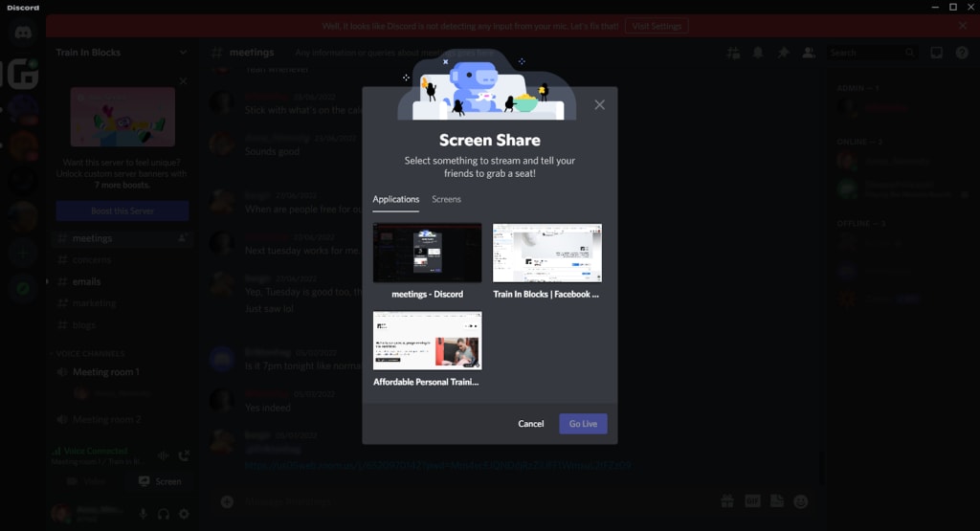The width and height of the screenshot is (980, 531).
Task: Open the sticker picker icon
Action: pos(777,501)
